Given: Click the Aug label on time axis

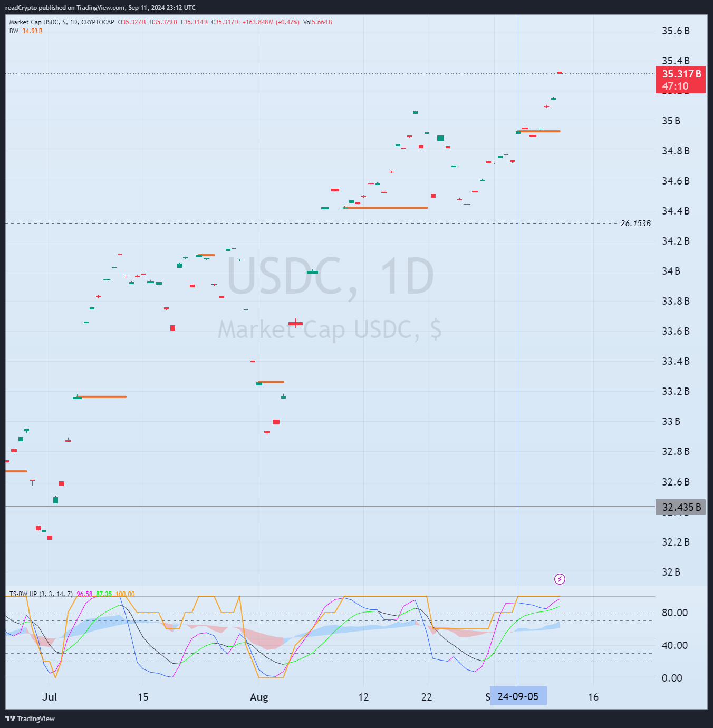Looking at the screenshot, I should (x=259, y=697).
